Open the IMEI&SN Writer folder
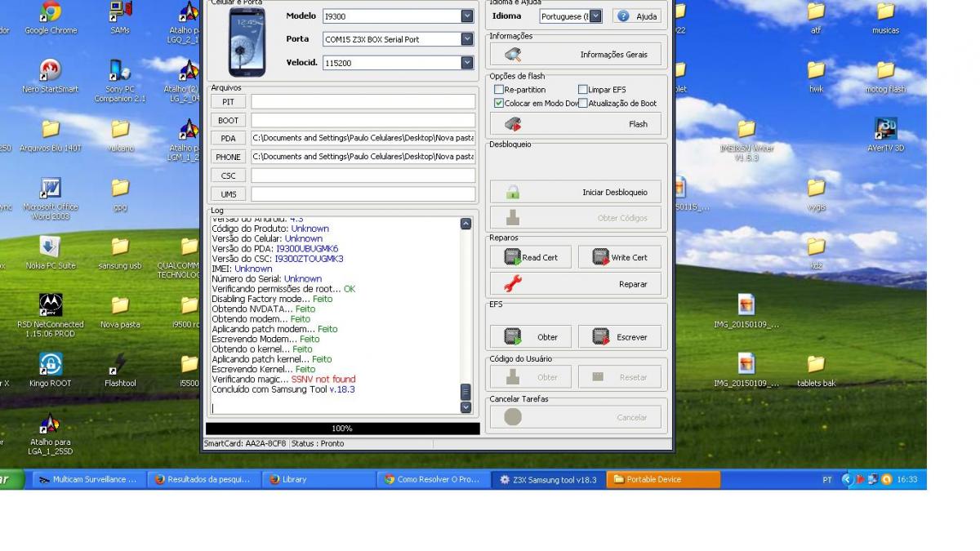The height and width of the screenshot is (551, 980). pyautogui.click(x=746, y=140)
